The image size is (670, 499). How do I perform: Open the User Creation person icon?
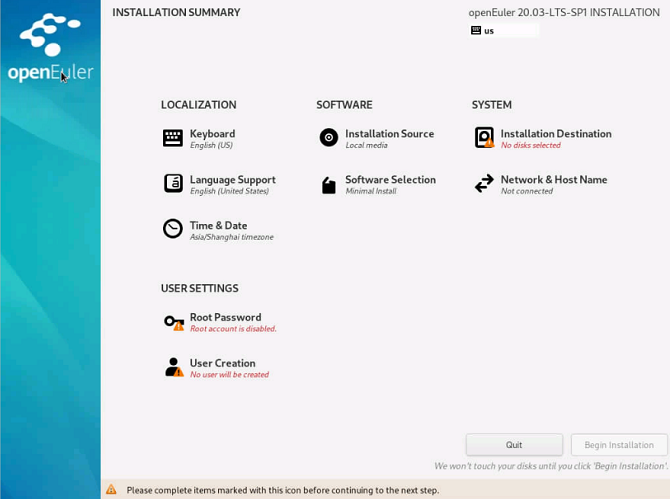[173, 367]
